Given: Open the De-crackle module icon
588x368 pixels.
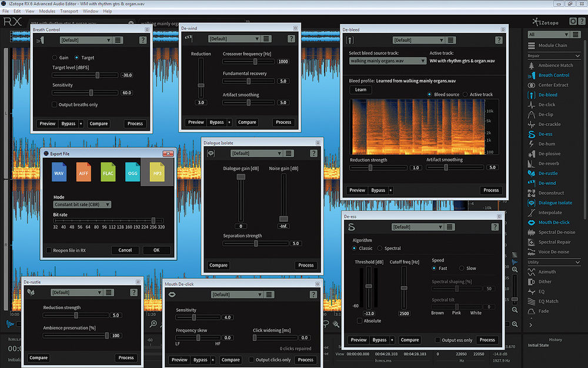Looking at the screenshot, I should 532,124.
